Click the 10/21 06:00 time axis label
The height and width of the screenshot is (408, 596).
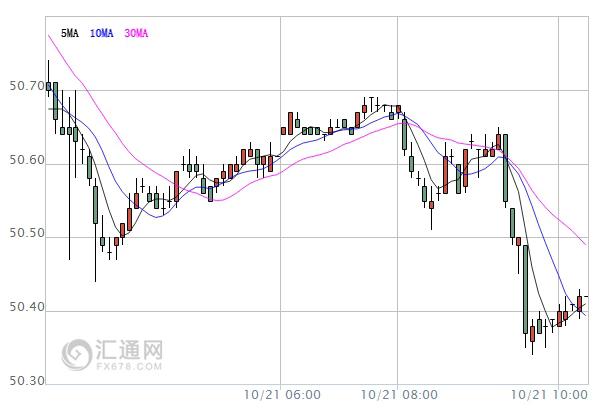[282, 395]
